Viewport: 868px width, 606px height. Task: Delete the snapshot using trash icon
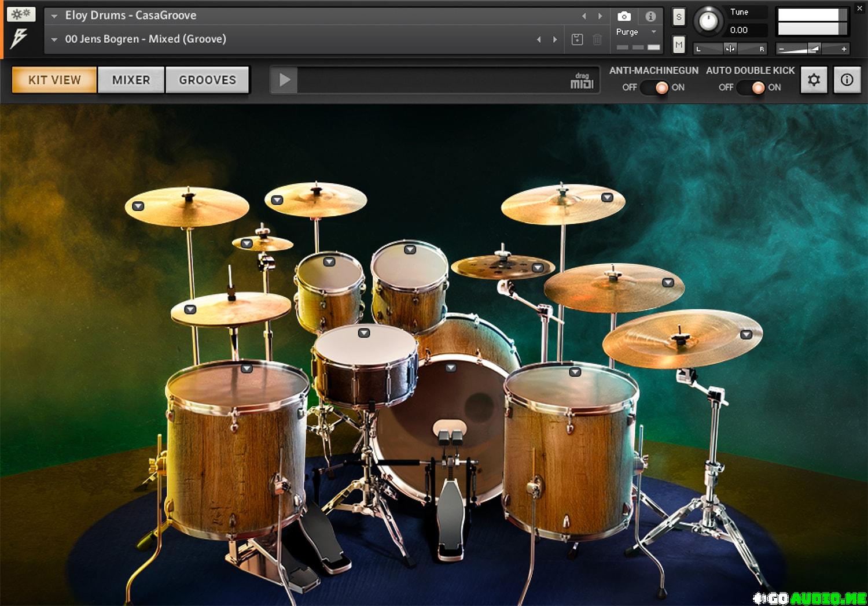click(x=597, y=39)
